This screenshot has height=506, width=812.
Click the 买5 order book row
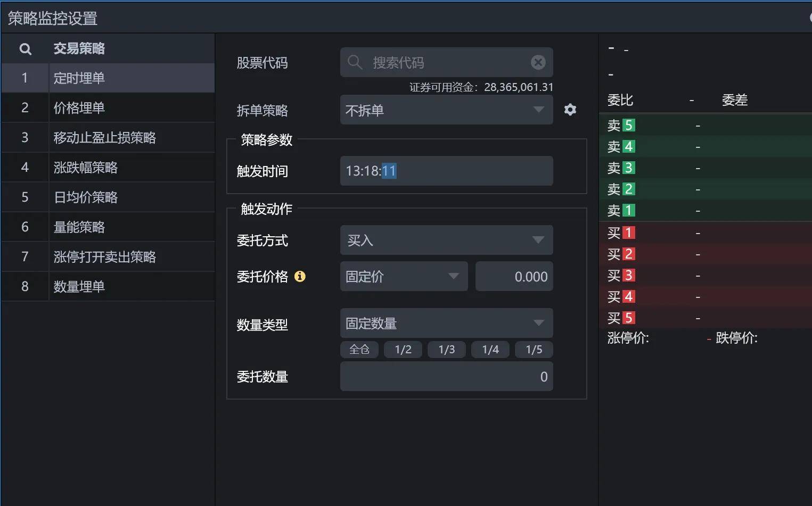(x=706, y=318)
